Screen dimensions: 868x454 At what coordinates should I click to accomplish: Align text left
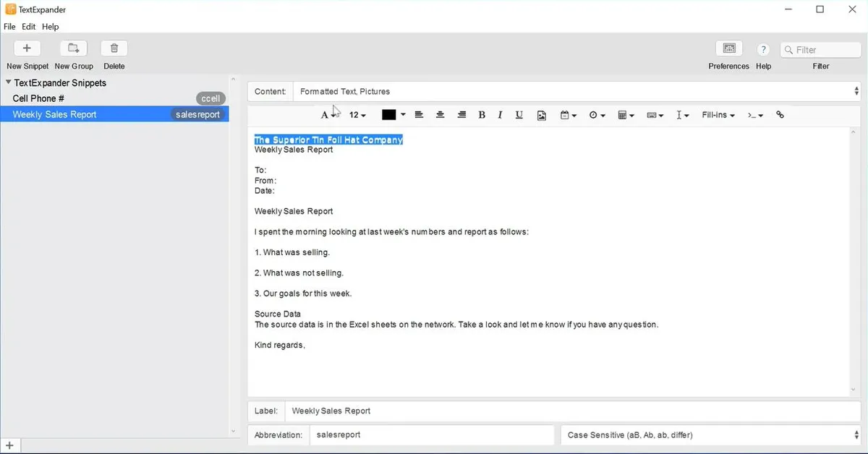419,115
